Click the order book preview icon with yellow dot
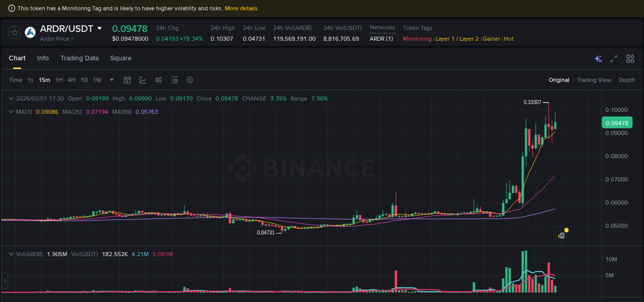Image resolution: width=644 pixels, height=302 pixels. point(561,234)
